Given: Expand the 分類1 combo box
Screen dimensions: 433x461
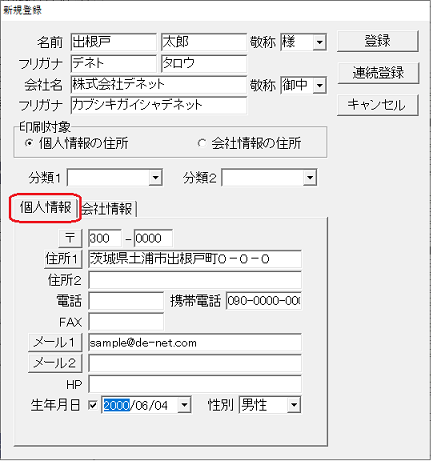Looking at the screenshot, I should pyautogui.click(x=155, y=177).
